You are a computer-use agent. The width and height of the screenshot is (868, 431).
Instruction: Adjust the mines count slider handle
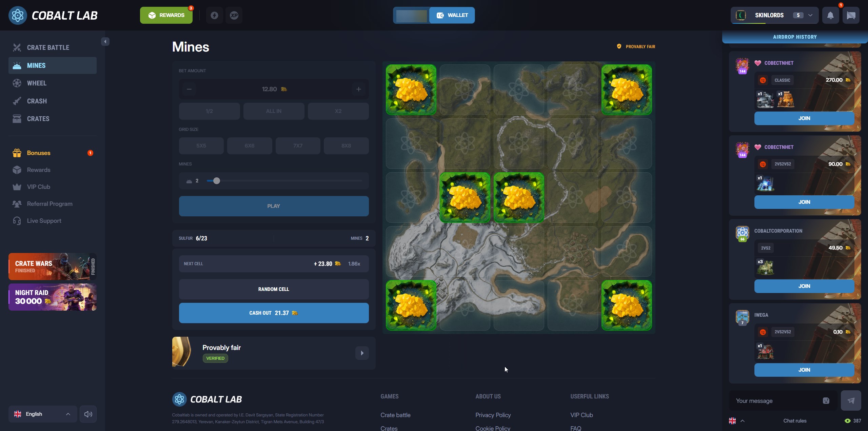point(217,181)
